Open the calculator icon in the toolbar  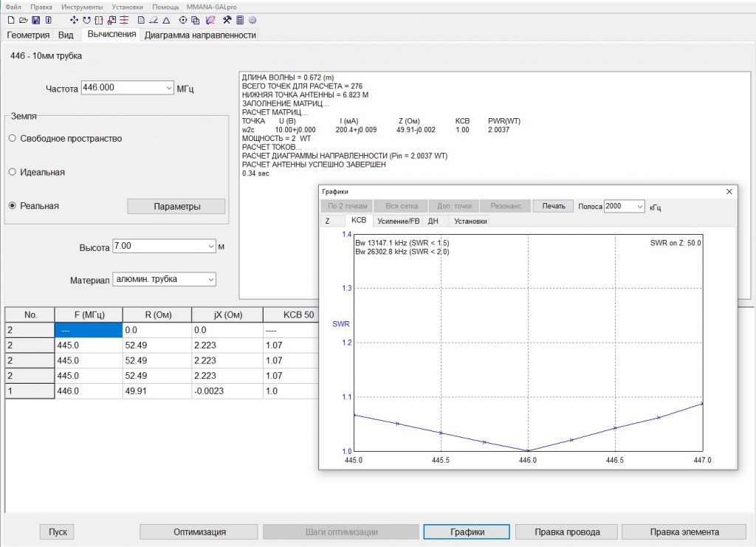(x=241, y=20)
